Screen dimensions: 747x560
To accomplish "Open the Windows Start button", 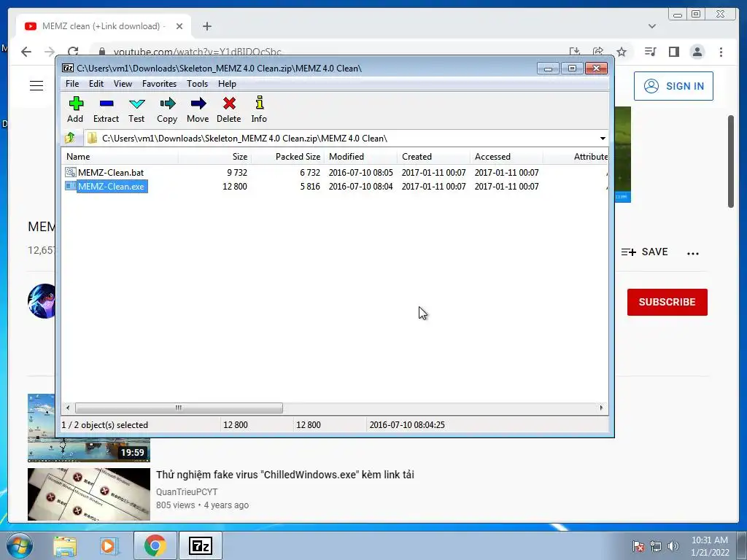I will (x=18, y=545).
